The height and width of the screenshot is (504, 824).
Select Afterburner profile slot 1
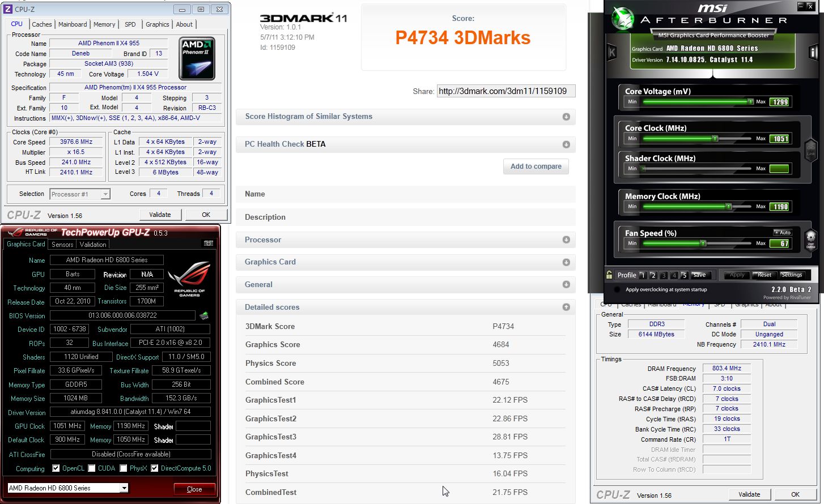click(x=642, y=275)
